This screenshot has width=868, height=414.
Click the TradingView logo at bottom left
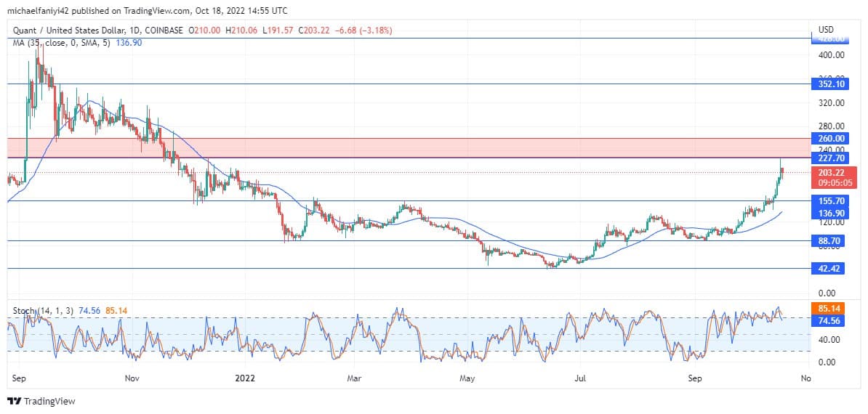(41, 401)
